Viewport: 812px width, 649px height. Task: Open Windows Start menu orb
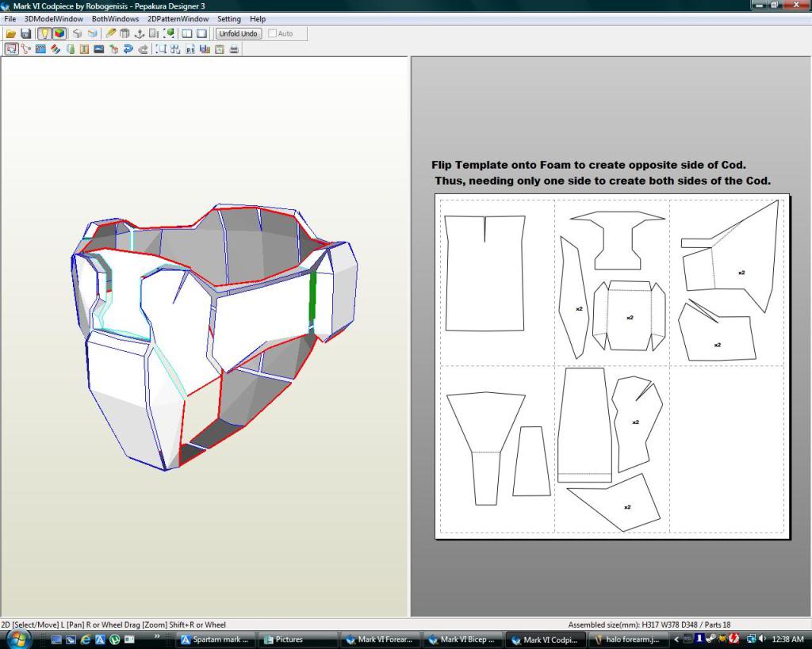[17, 639]
